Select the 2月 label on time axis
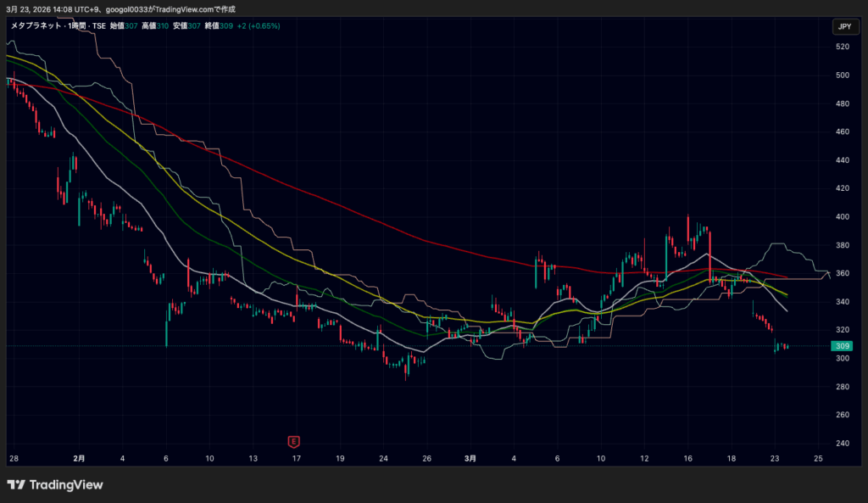The height and width of the screenshot is (503, 868). coord(79,459)
